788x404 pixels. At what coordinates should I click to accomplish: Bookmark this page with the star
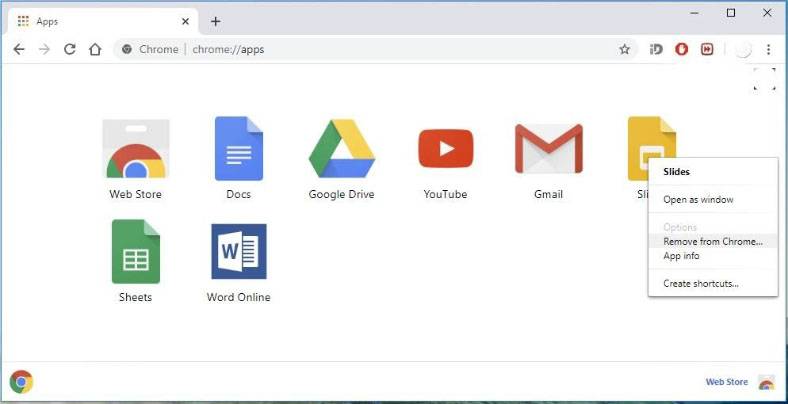point(624,49)
